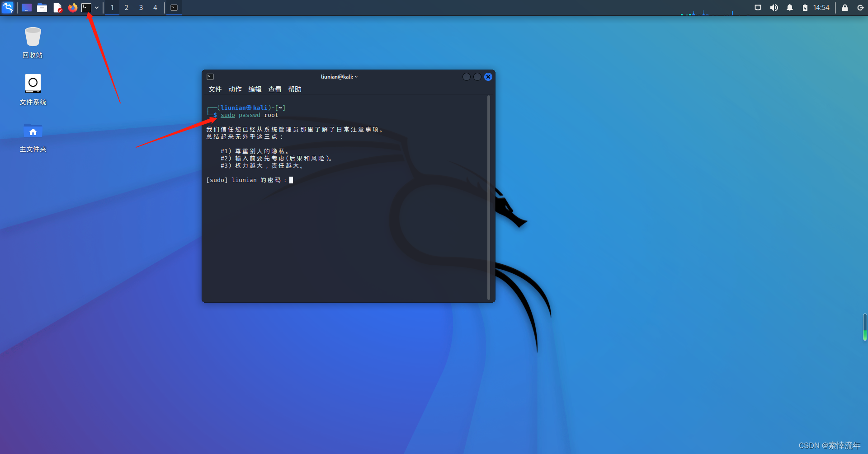Close the liunian@kali terminal window
Screen dimensions: 868x454
[488, 77]
